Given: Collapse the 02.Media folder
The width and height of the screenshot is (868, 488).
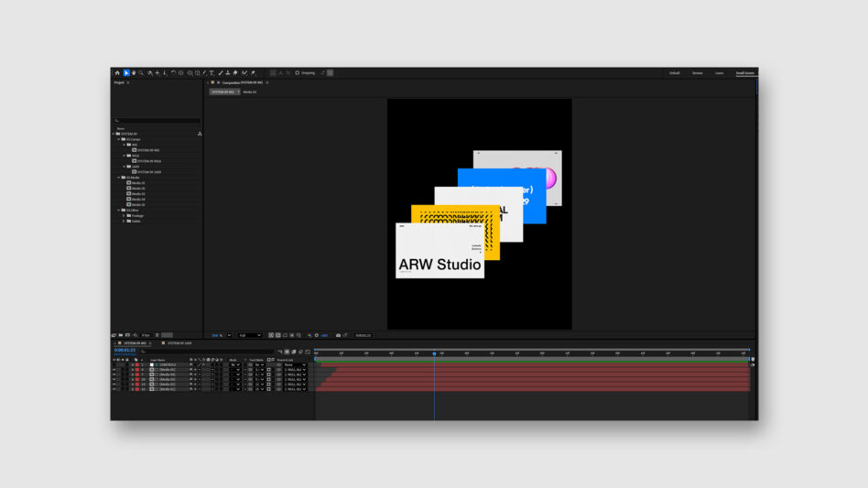Looking at the screenshot, I should [x=118, y=178].
